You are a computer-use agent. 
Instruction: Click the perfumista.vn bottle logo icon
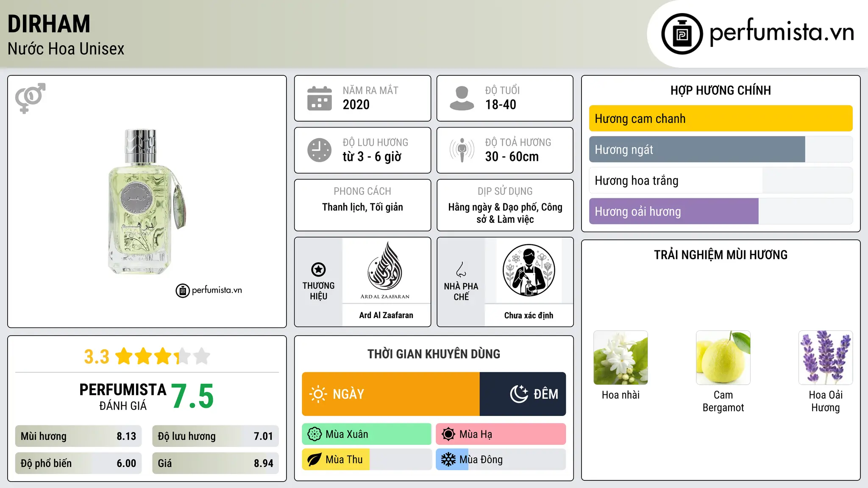point(682,34)
